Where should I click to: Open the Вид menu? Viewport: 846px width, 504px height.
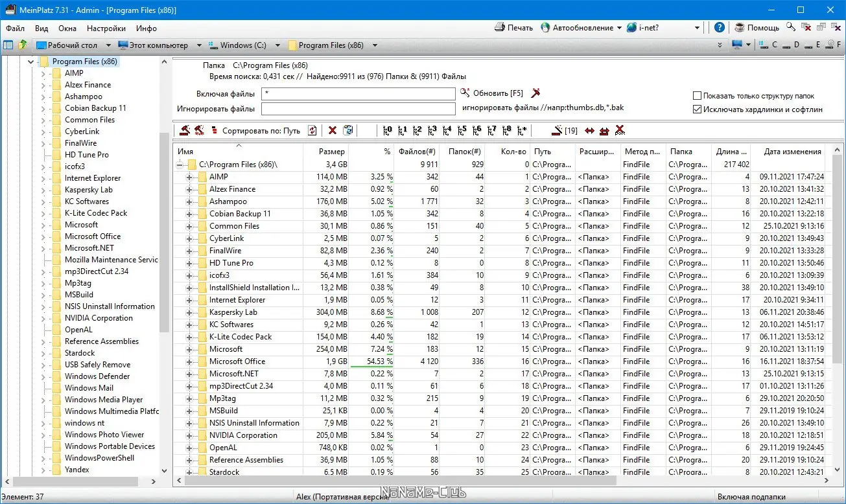point(41,29)
